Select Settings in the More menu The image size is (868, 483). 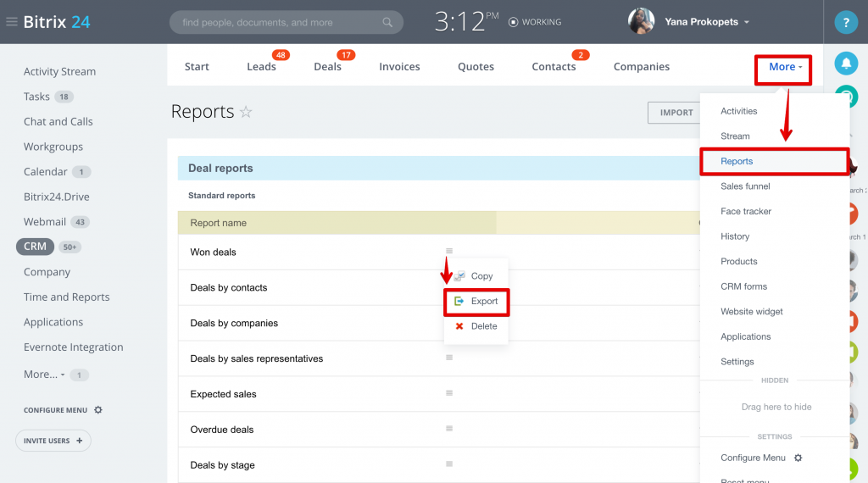pos(737,362)
